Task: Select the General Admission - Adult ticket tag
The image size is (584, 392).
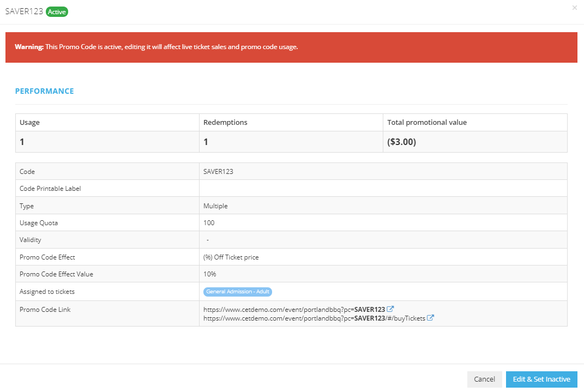Action: [x=238, y=292]
